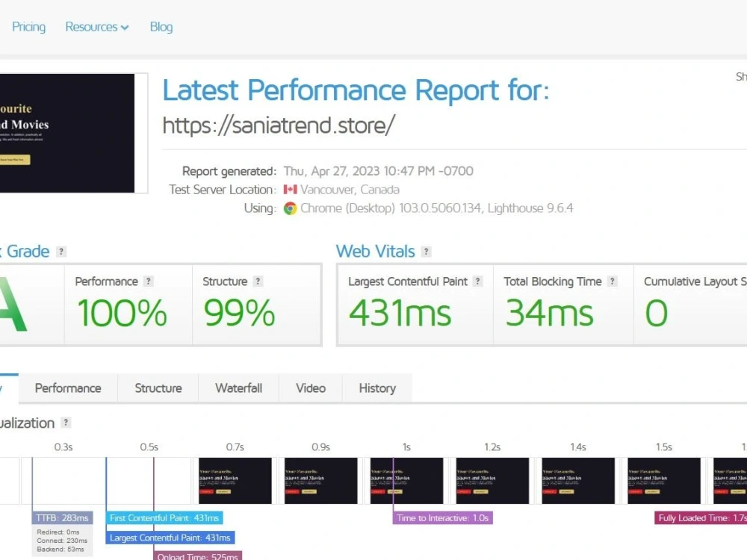Open the 1.2s filmstrip frame

(x=492, y=480)
